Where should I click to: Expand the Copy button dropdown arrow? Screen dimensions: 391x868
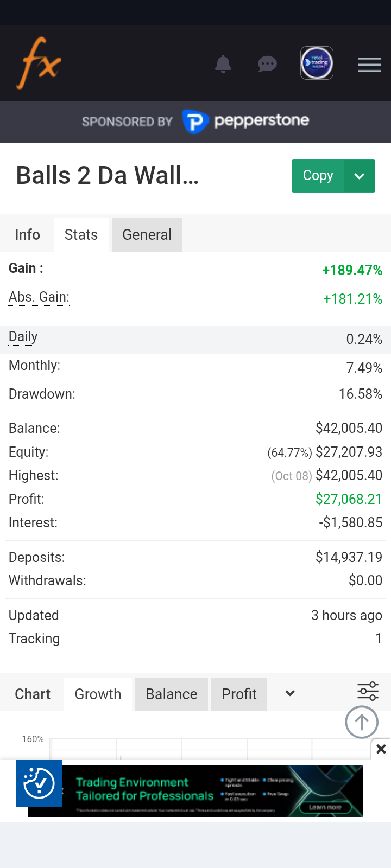[359, 176]
